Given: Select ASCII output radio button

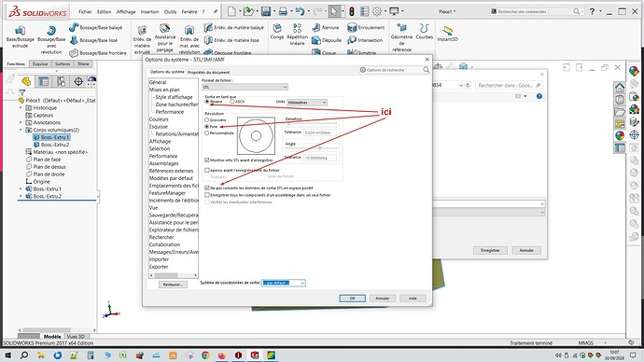Looking at the screenshot, I should [232, 102].
